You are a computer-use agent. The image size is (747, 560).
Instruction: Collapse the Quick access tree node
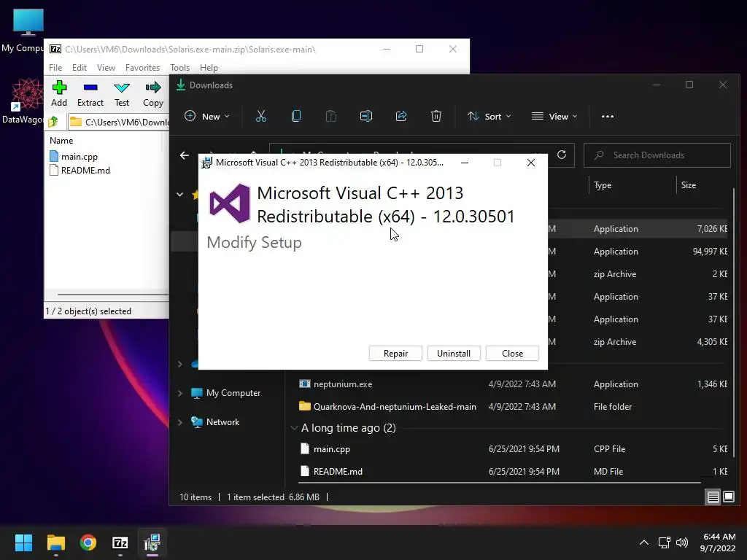pos(180,194)
